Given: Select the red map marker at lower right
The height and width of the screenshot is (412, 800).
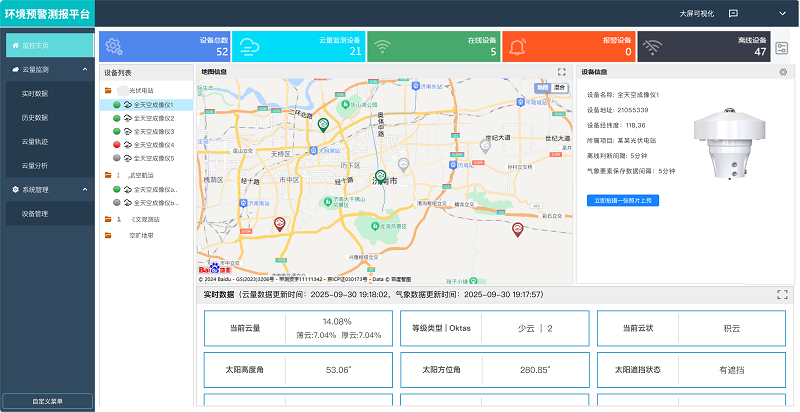Looking at the screenshot, I should (x=518, y=229).
